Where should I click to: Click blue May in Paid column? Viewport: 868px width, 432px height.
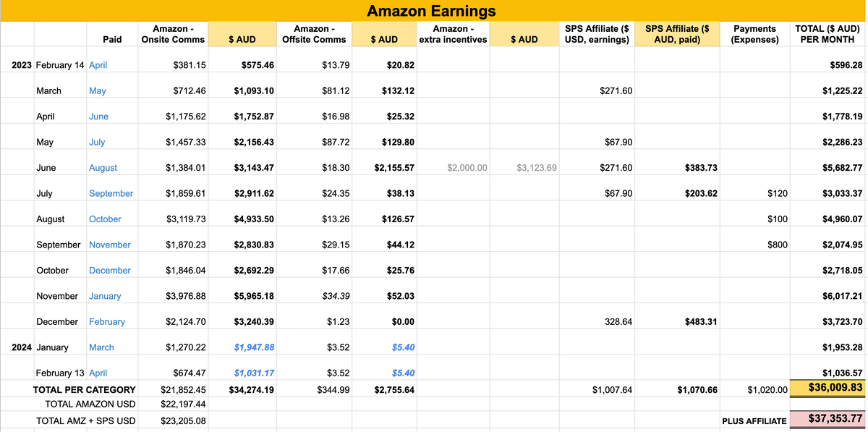[97, 91]
